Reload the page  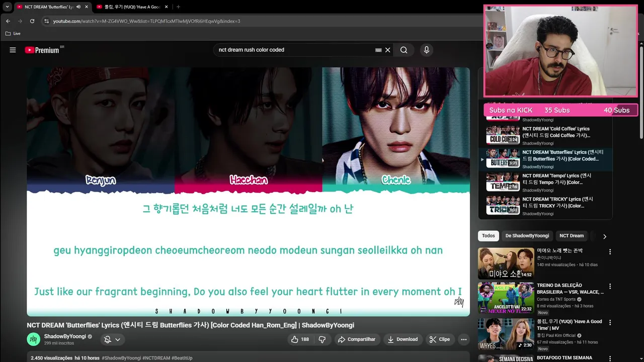point(32,21)
